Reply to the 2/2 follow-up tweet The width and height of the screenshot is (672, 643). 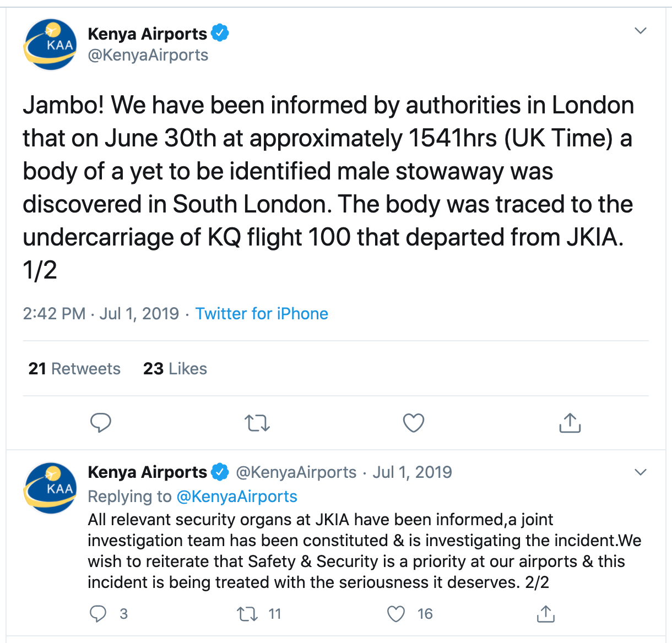tap(98, 613)
